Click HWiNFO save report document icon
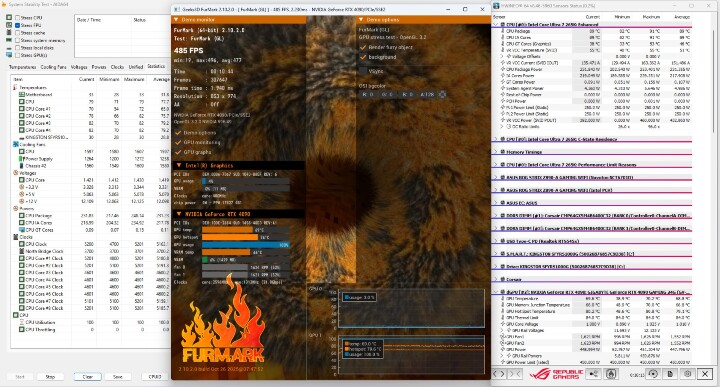Image resolution: width=720 pixels, height=387 pixels. click(670, 374)
